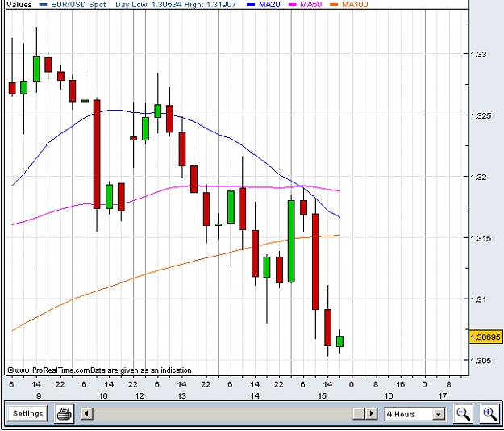Click the horizontal scrollbar track

tap(223, 413)
